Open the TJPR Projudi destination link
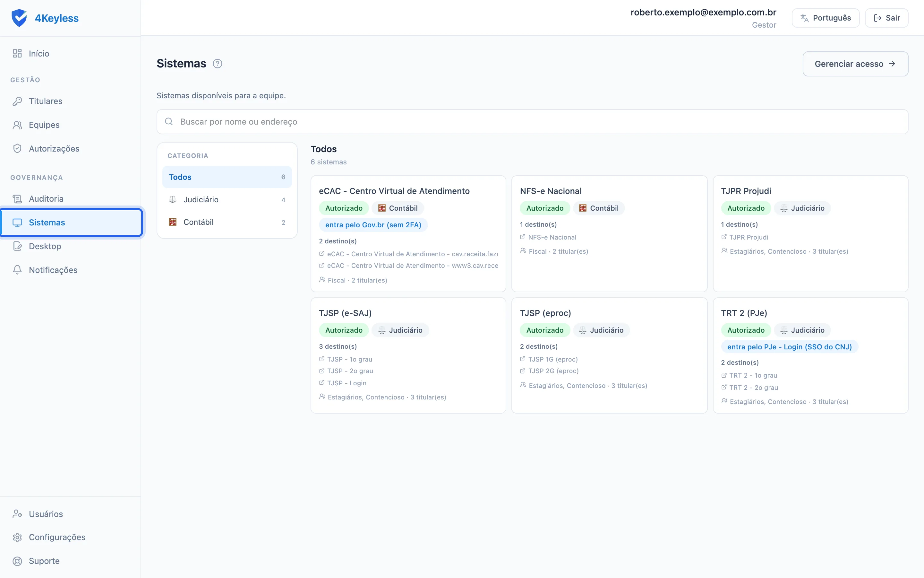The width and height of the screenshot is (924, 578). (x=749, y=237)
